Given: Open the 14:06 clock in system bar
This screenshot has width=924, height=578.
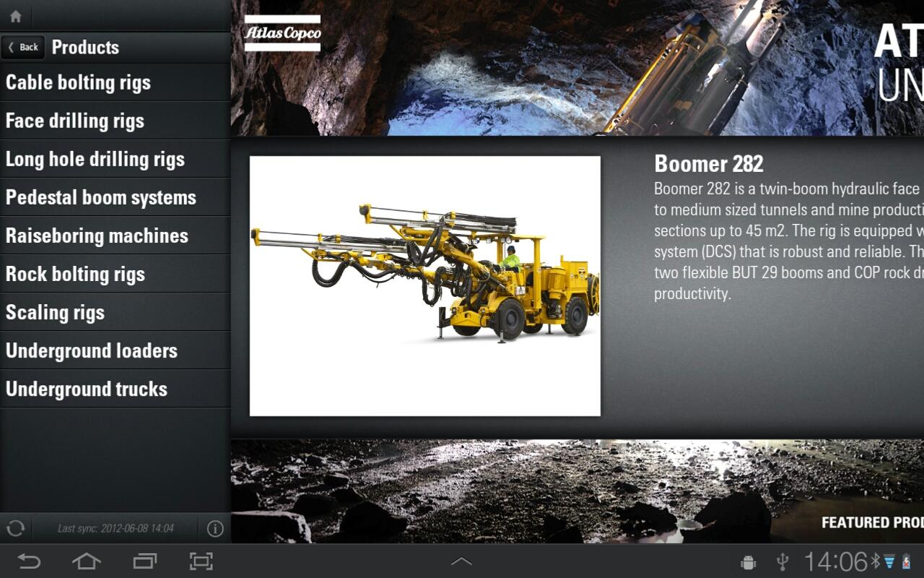Looking at the screenshot, I should (x=835, y=561).
